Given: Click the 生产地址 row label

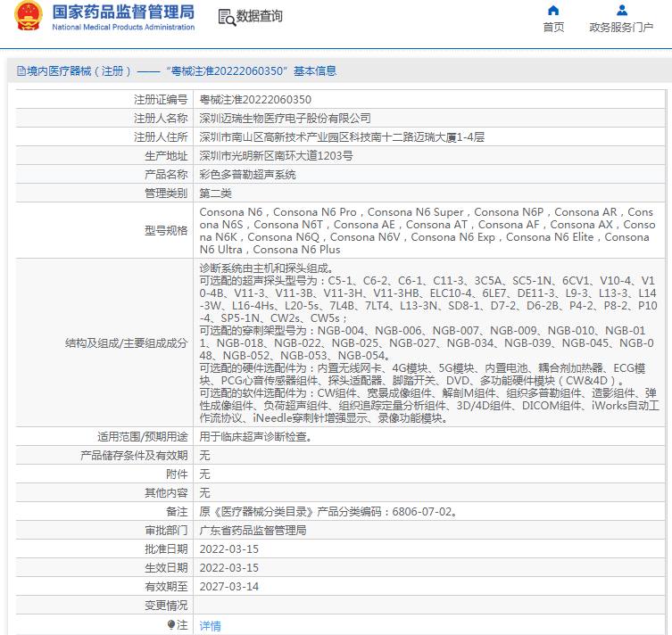Looking at the screenshot, I should (166, 156).
